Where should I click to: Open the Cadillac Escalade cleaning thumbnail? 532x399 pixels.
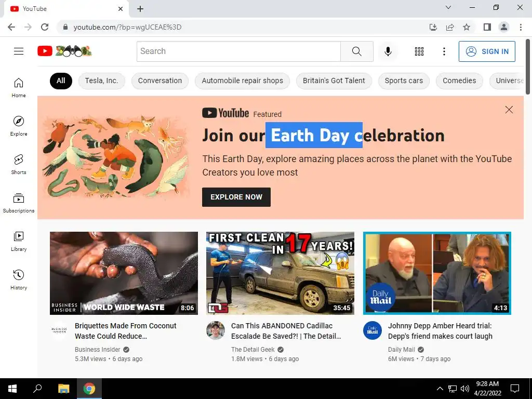pyautogui.click(x=280, y=273)
